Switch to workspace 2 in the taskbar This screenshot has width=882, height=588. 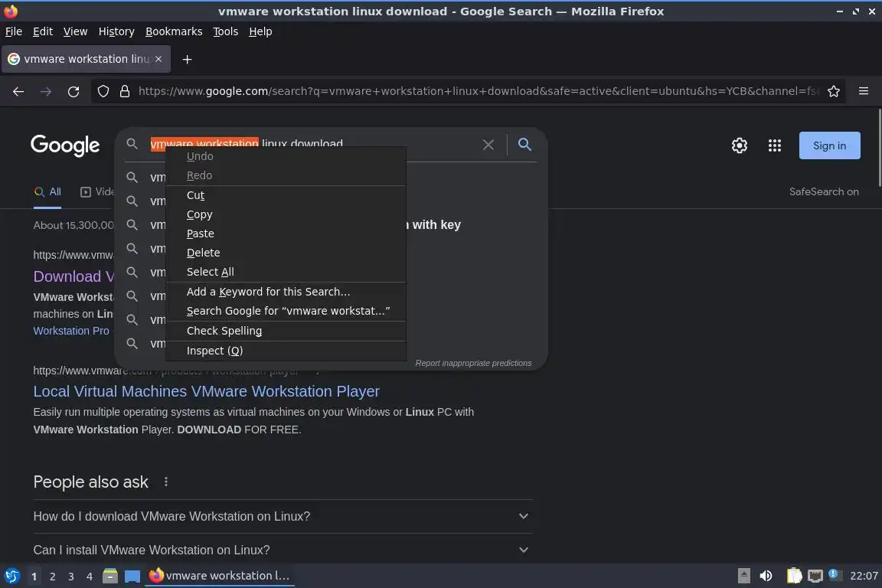coord(52,577)
